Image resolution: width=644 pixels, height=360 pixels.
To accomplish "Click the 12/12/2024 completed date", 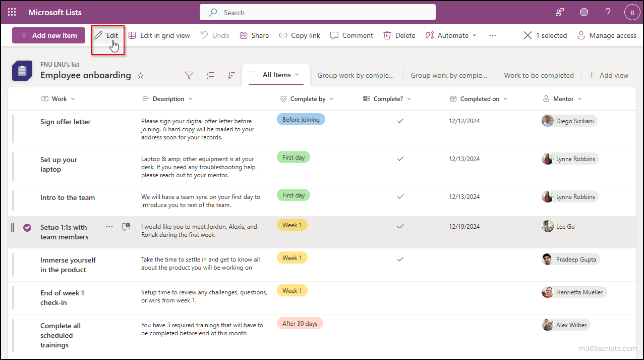I will tap(464, 121).
